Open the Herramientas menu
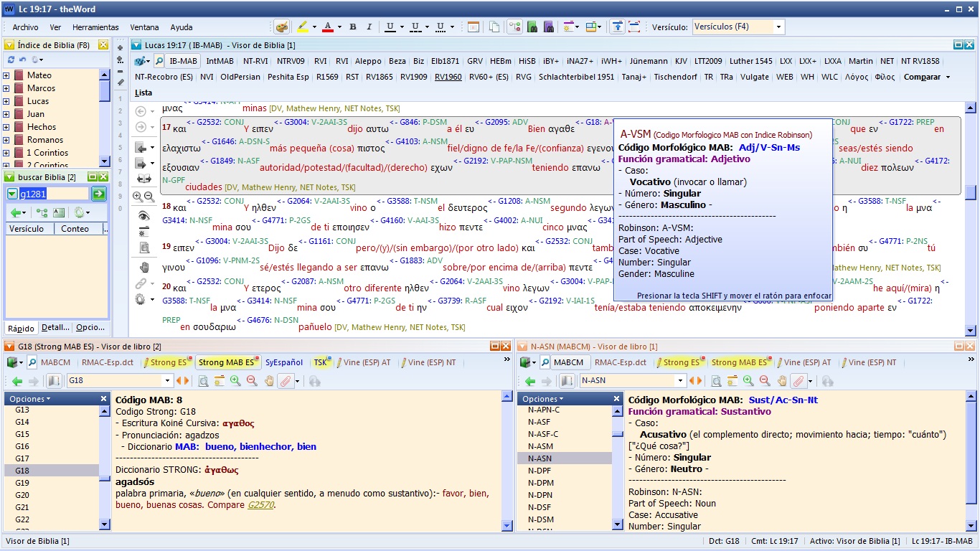 (x=95, y=27)
